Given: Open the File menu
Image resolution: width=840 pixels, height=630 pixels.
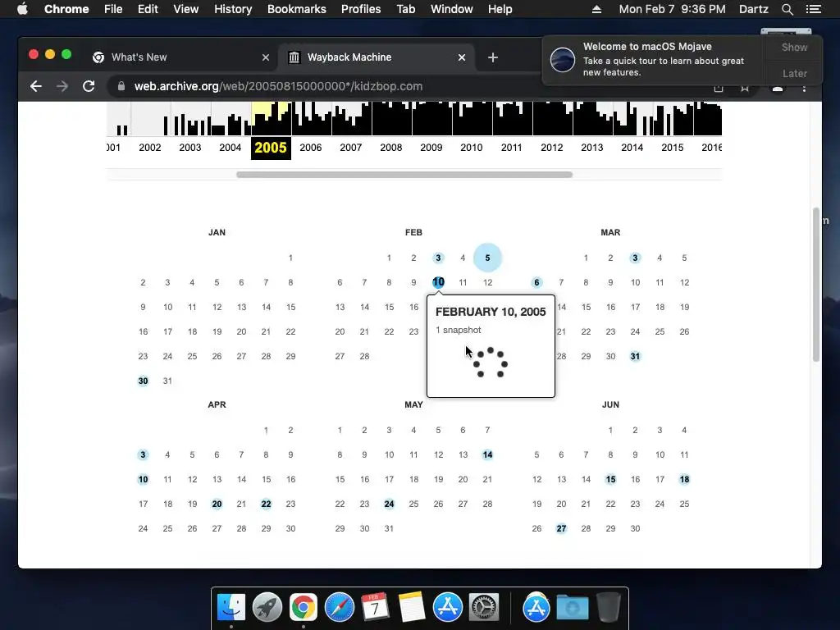Looking at the screenshot, I should click(113, 9).
